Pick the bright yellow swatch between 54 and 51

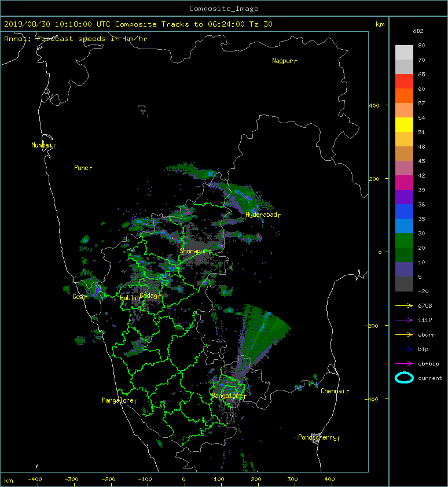(404, 124)
